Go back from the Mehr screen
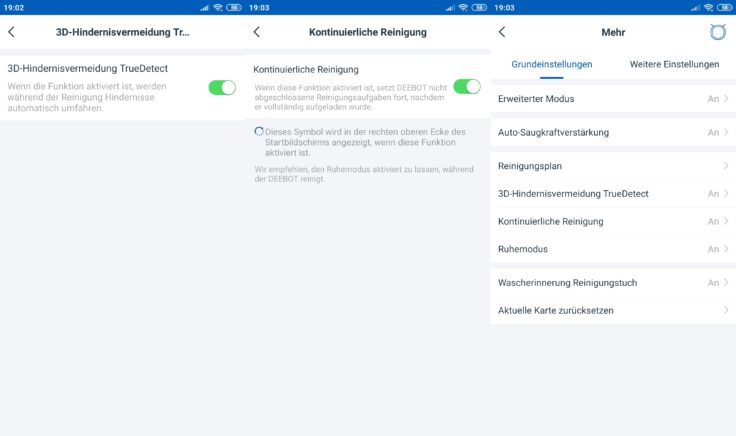 502,32
